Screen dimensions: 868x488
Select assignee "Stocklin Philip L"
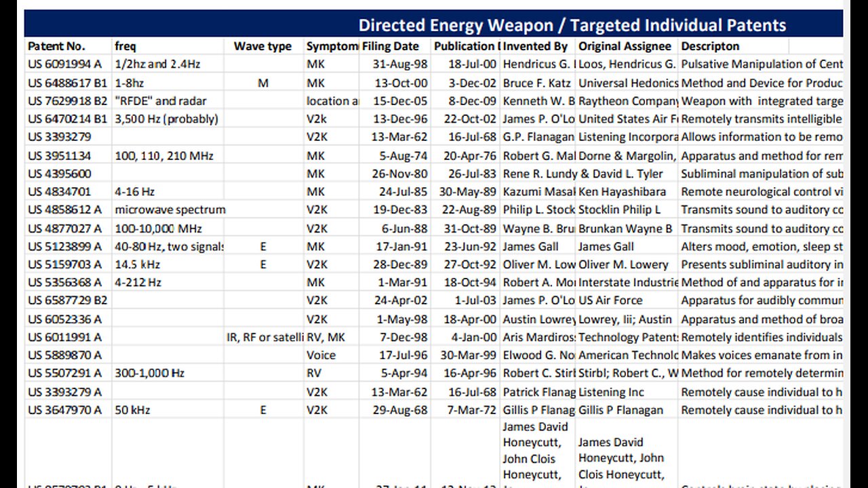[619, 210]
